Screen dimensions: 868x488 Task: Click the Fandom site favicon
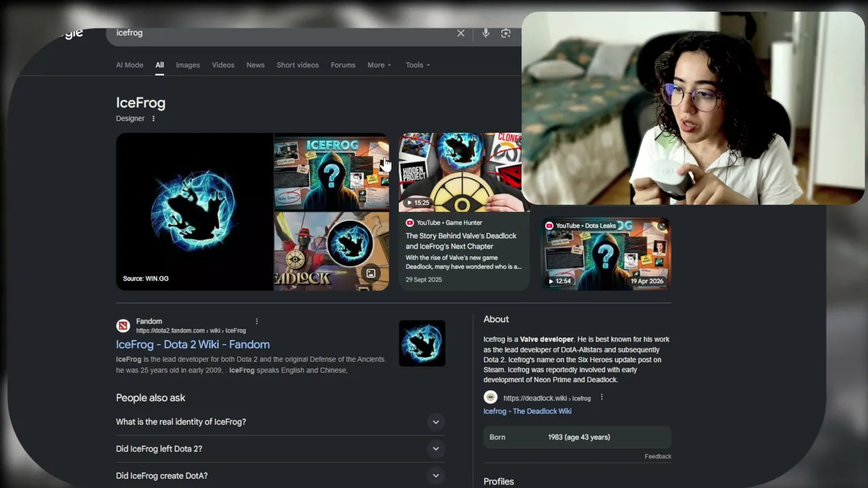click(x=123, y=326)
